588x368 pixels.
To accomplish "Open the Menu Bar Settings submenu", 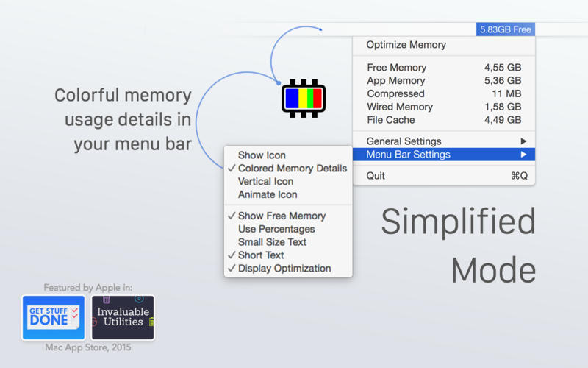I will coord(408,155).
